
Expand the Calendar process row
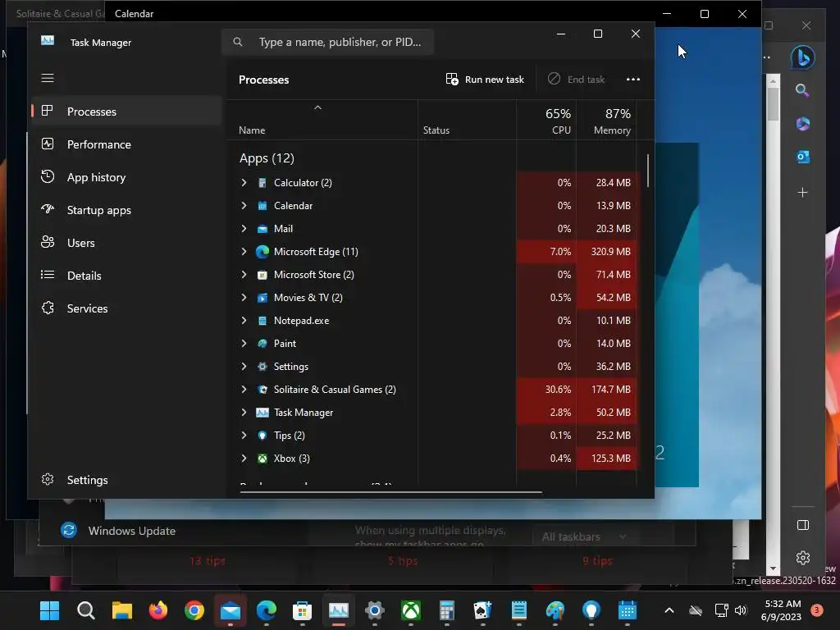pyautogui.click(x=244, y=206)
